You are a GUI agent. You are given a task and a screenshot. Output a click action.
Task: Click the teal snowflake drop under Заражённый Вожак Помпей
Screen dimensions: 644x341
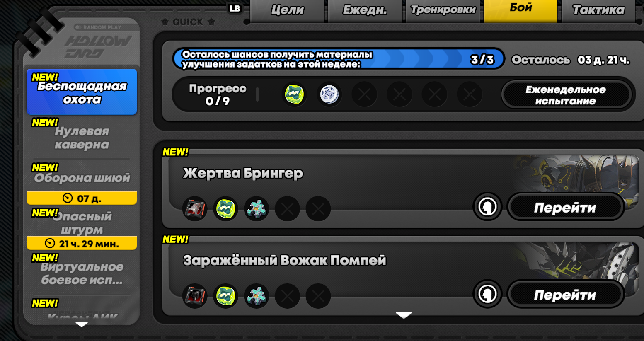257,296
